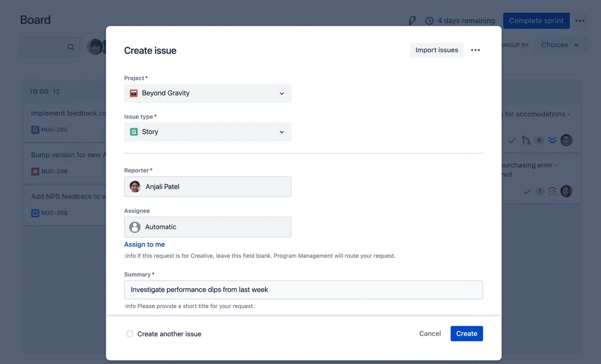This screenshot has height=364, width=601.
Task: Click Anjali Patel's avatar in Reporter field
Action: point(135,187)
